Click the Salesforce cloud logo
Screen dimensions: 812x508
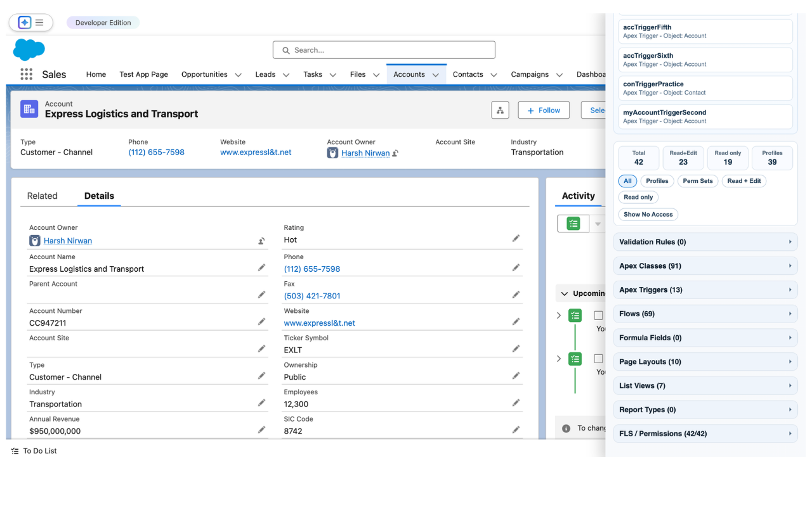pos(29,49)
